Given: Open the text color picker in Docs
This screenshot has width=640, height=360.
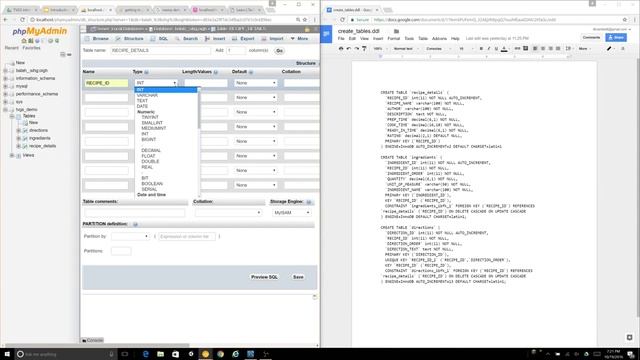Looking at the screenshot, I should [504, 49].
